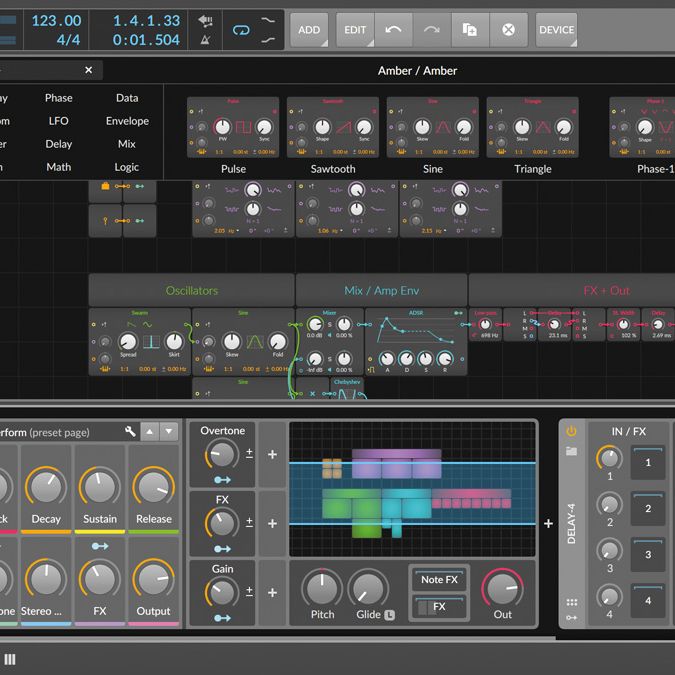
Task: Click the Spread knob in Swarm module
Action: click(128, 342)
